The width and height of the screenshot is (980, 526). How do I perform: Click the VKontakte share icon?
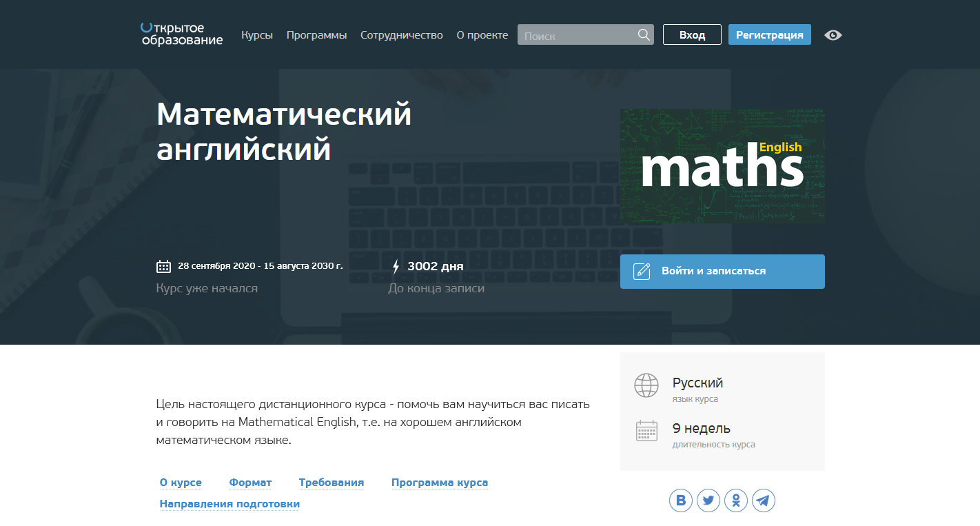(681, 500)
